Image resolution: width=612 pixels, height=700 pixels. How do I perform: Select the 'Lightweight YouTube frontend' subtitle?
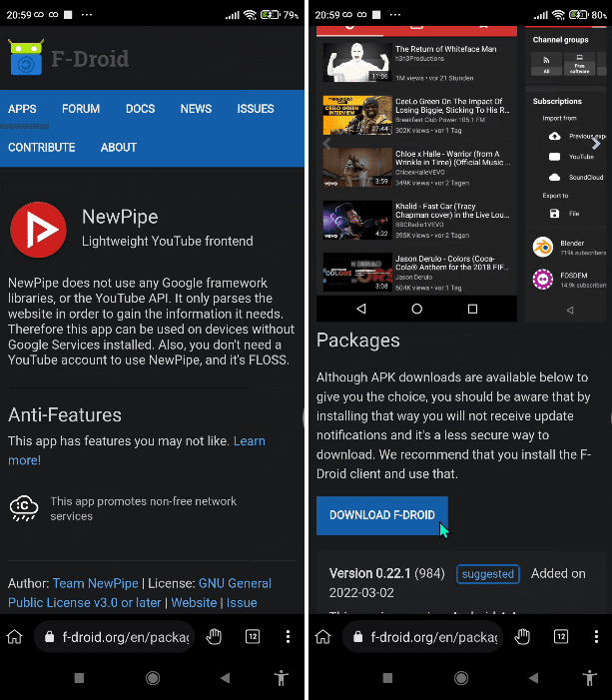point(168,241)
